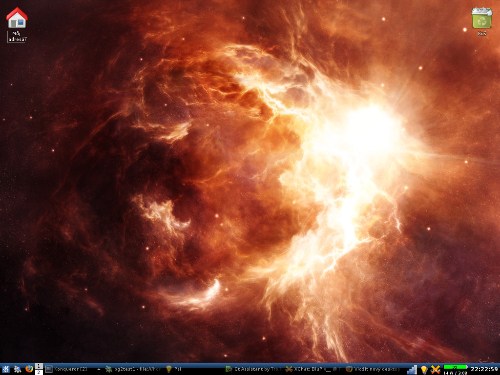
Task: Switch to the Firefox window taskbar entry
Action: (x=374, y=369)
